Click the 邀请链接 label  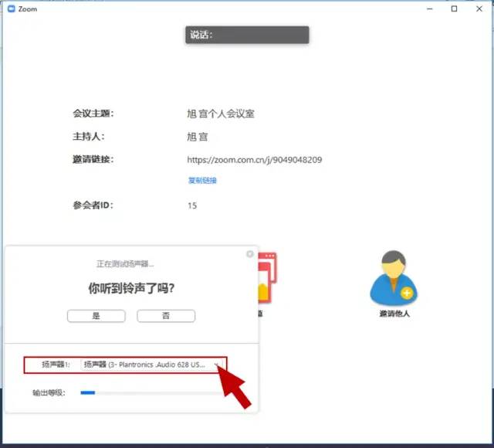(x=93, y=160)
